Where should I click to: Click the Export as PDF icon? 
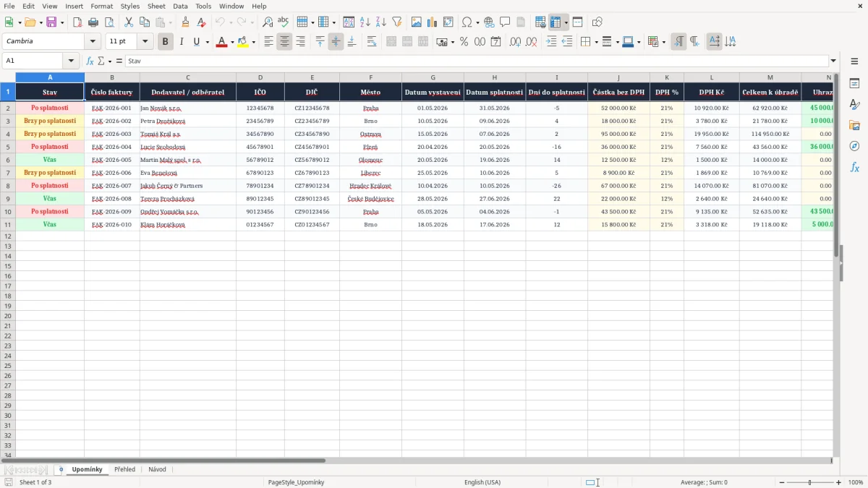[76, 22]
